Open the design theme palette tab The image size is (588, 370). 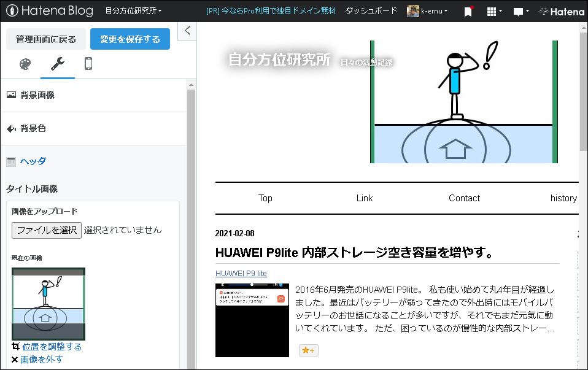point(25,64)
